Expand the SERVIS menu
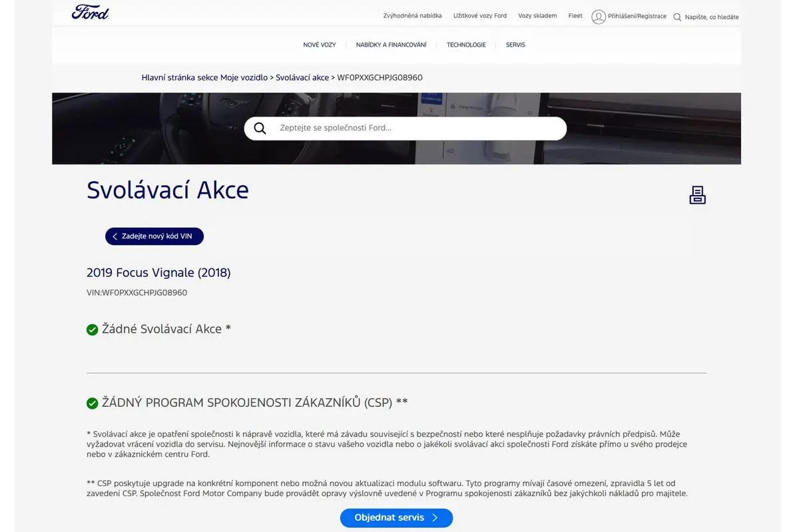799x532 pixels. 515,45
